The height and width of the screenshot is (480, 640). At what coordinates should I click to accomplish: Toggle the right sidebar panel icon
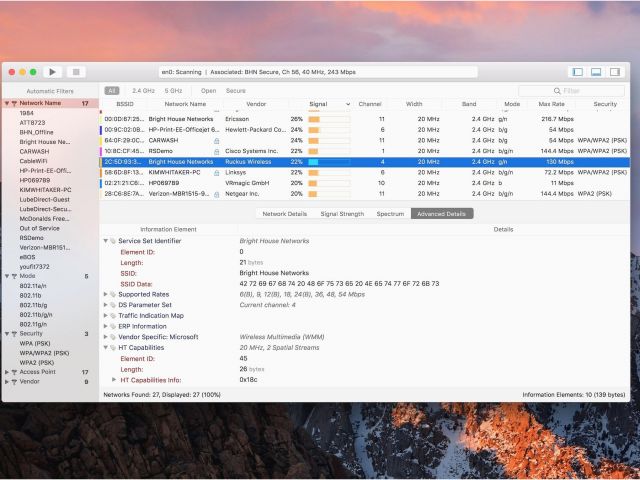click(615, 72)
